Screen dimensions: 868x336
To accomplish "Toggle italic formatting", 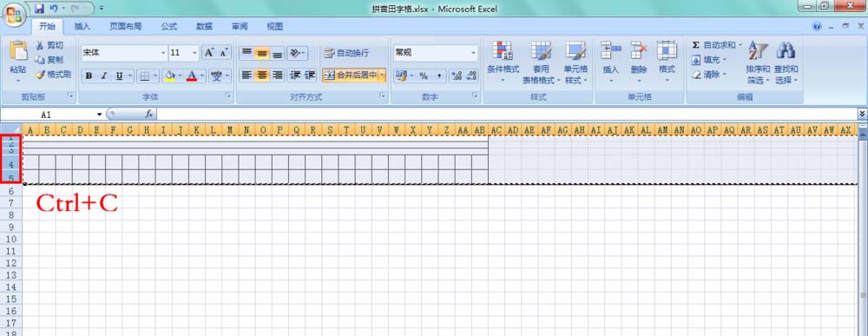I will (103, 76).
